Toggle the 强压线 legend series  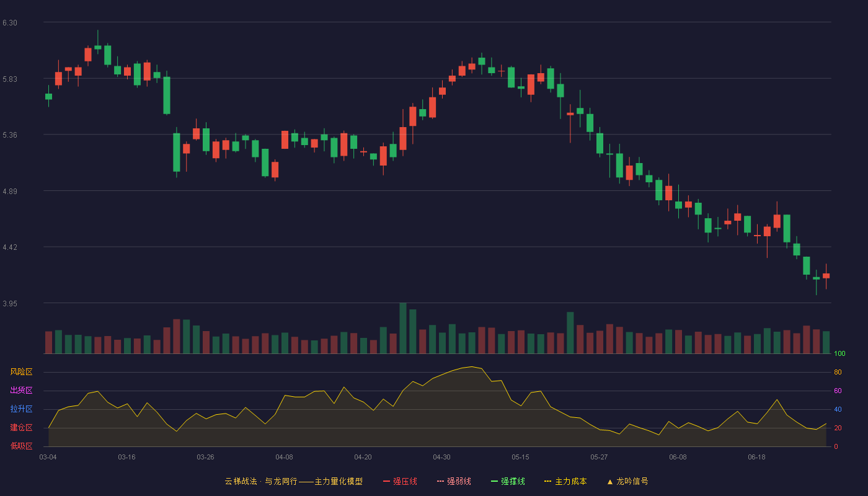click(x=400, y=481)
